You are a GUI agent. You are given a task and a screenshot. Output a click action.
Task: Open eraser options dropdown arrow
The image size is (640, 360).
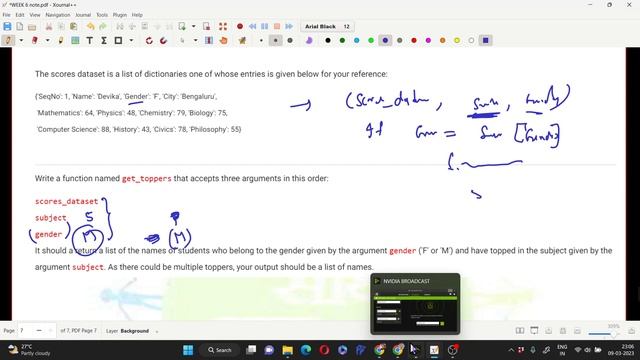pyautogui.click(x=47, y=40)
